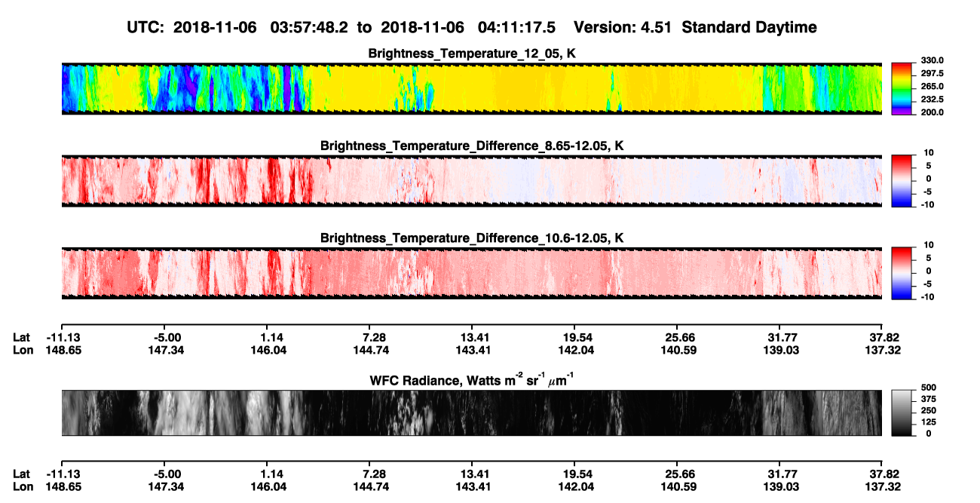Click the 'UTC:' label in the header
This screenshot has width=980, height=503.
click(x=146, y=27)
